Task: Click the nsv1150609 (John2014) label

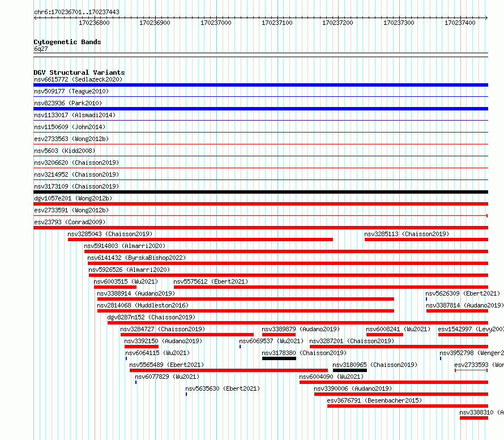Action: [x=70, y=127]
